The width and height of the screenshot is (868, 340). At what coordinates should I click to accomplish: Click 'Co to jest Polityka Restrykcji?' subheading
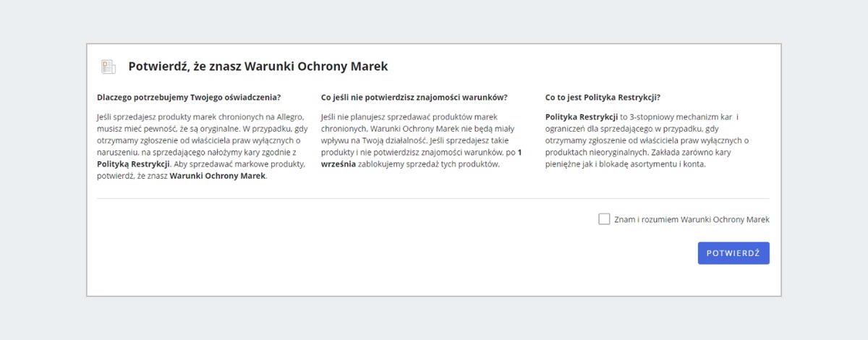point(603,97)
